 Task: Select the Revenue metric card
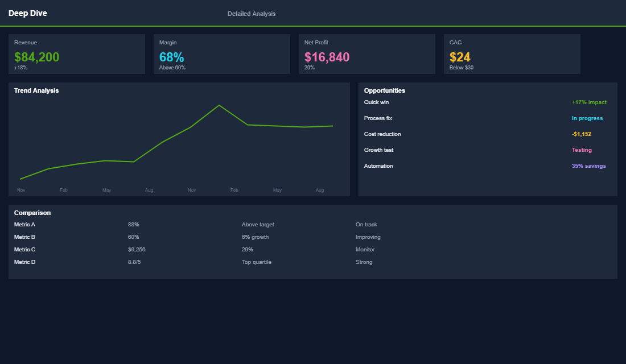pos(77,54)
